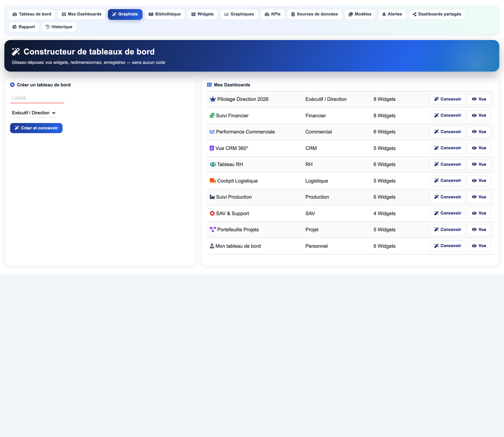Click Vue button for SAV & Support
Screen dimensions: 504x437
coord(479,213)
